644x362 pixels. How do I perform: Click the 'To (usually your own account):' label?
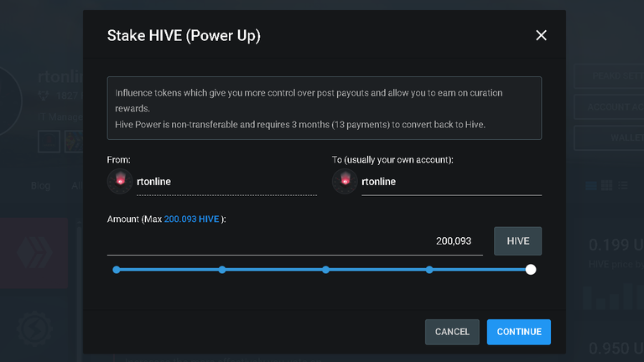pos(392,160)
